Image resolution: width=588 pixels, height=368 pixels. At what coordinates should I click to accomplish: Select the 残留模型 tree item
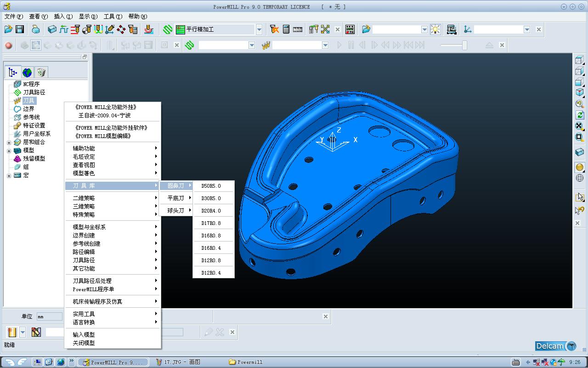(34, 158)
